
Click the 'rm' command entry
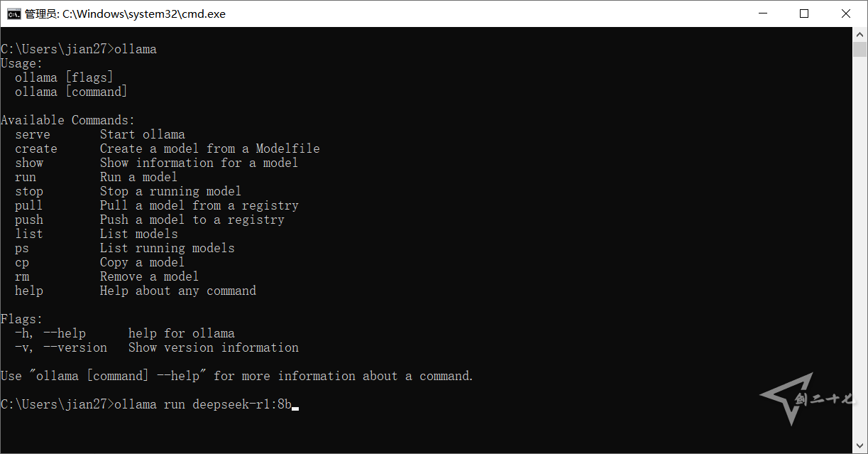pos(22,276)
